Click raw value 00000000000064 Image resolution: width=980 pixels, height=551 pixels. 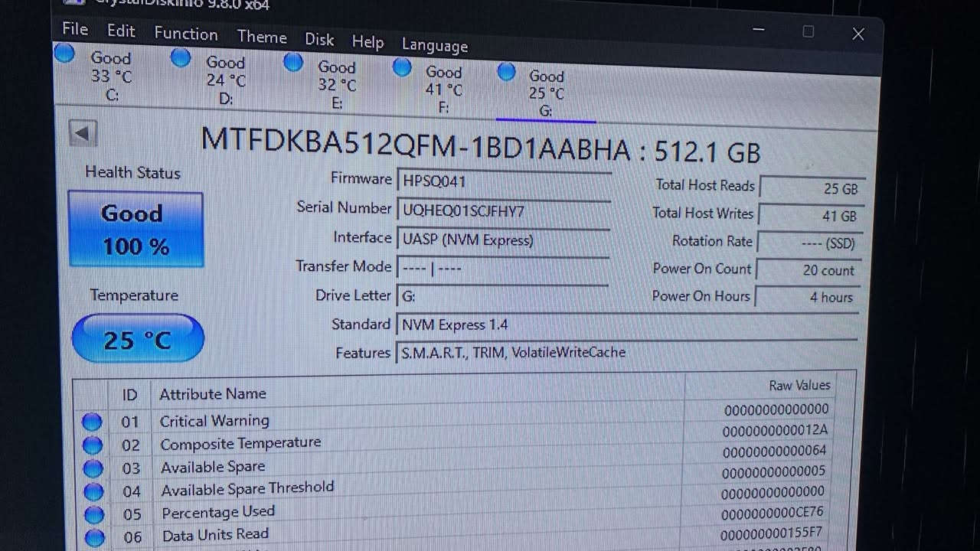[x=774, y=451]
